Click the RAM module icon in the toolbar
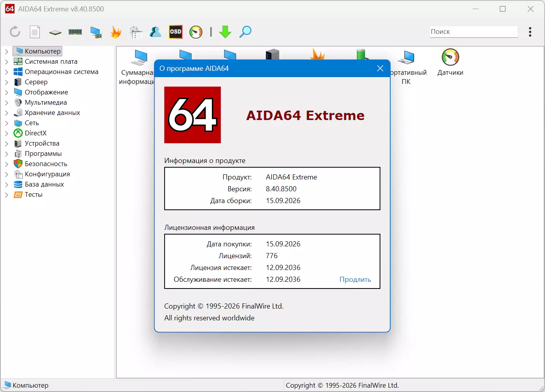Viewport: 545px width, 392px height. [x=75, y=32]
